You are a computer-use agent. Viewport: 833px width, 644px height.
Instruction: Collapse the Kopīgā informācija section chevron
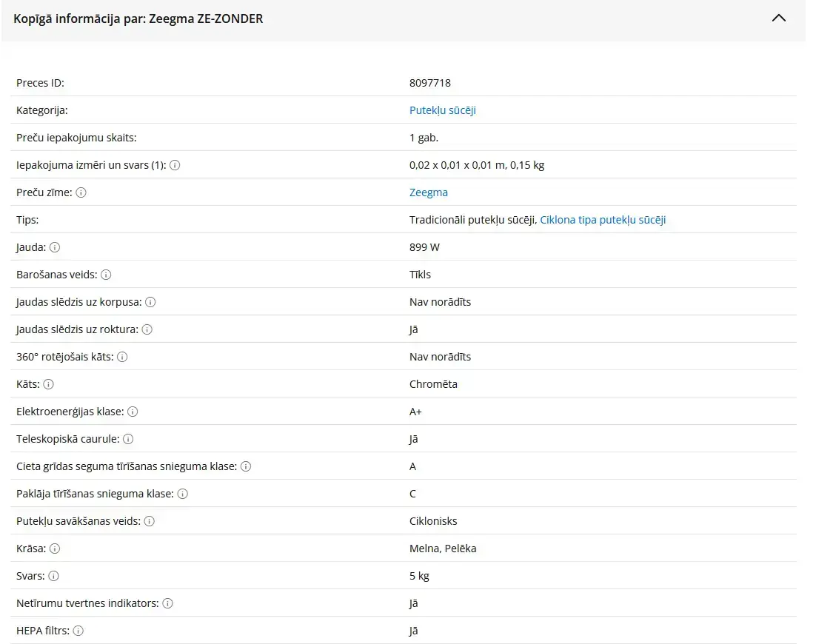(x=778, y=18)
